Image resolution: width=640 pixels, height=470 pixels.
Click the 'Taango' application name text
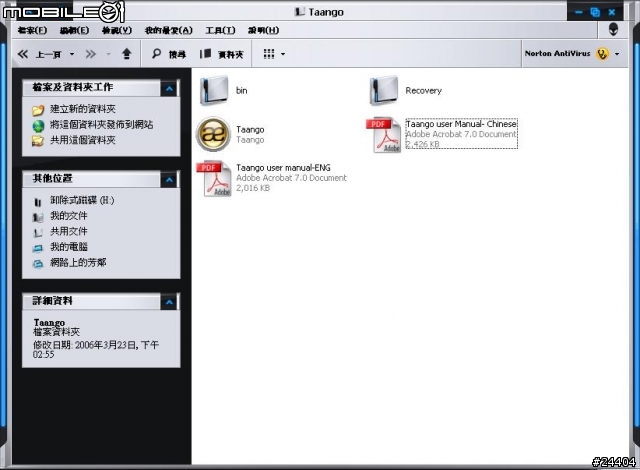coord(250,129)
